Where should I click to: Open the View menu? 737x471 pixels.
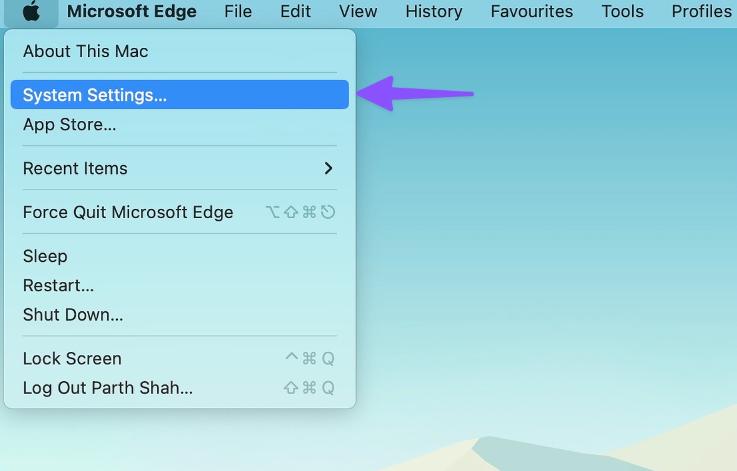[x=358, y=11]
